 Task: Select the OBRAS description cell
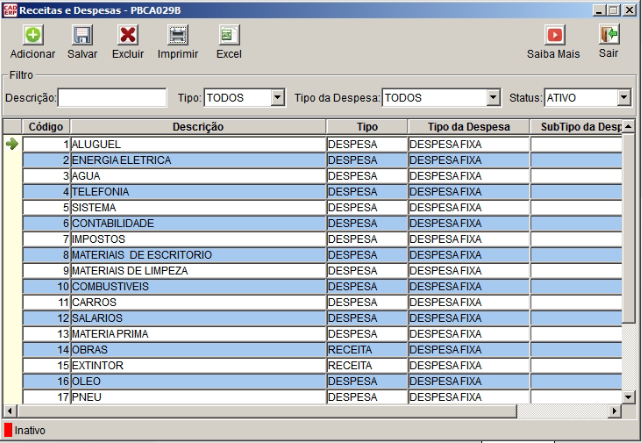[x=198, y=350]
